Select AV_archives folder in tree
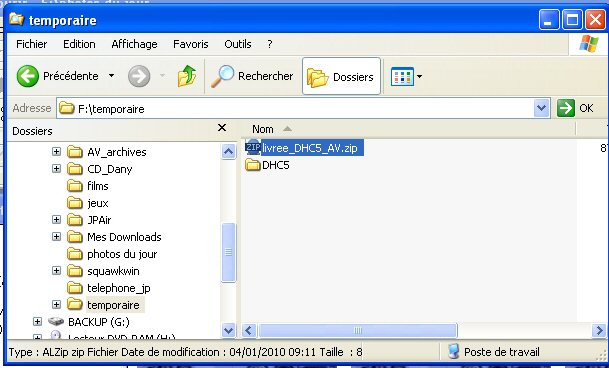 tap(117, 152)
